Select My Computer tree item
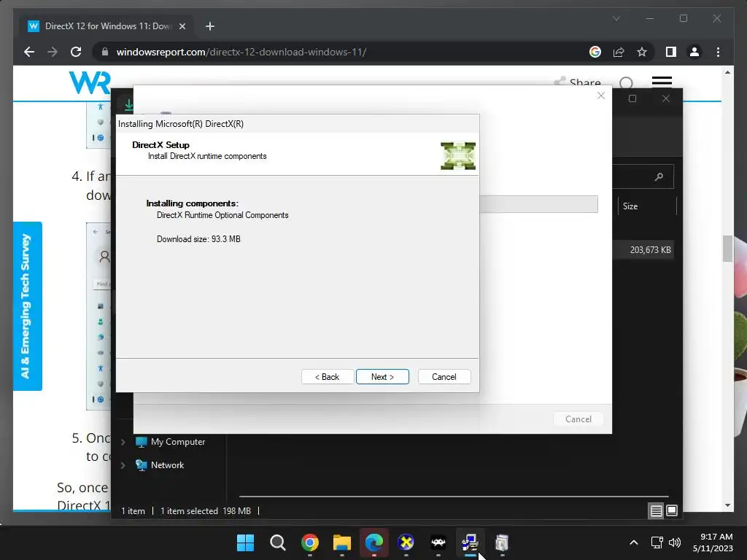Screen dimensions: 747x560 [171, 442]
